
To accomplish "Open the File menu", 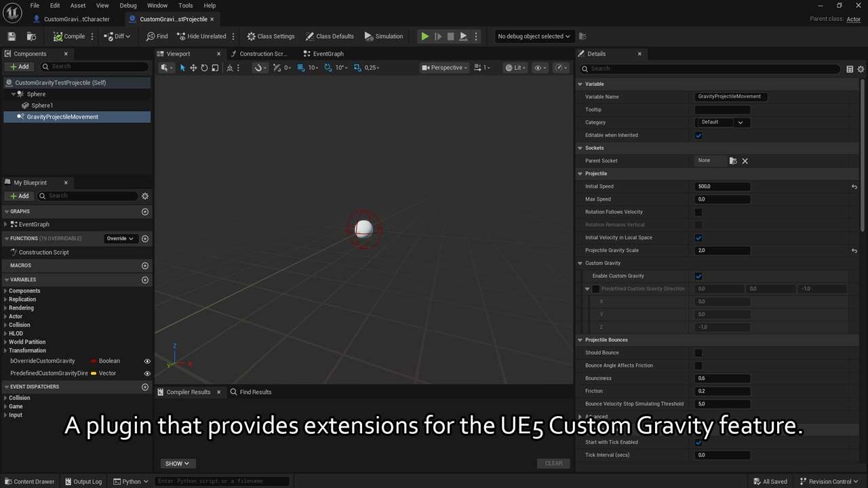I will coord(35,5).
